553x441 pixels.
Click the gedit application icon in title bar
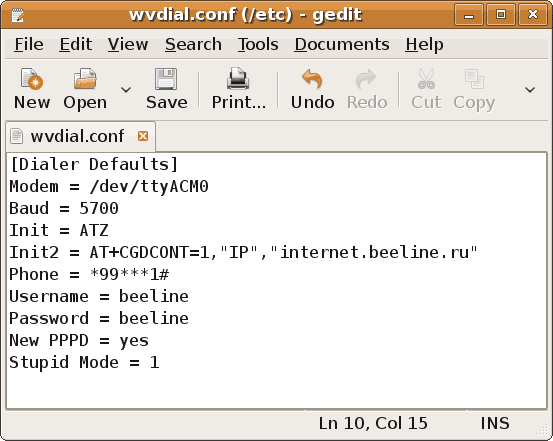coord(17,15)
